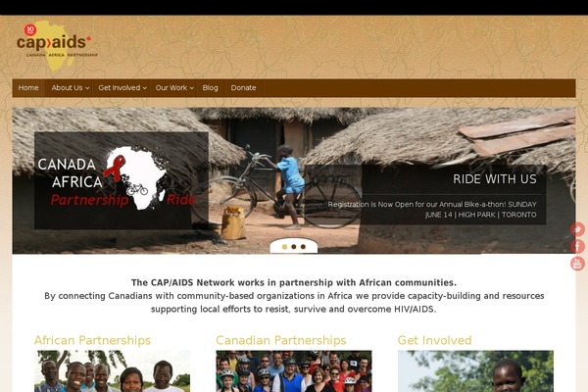588x392 pixels.
Task: Go to the Home menu item
Action: pyautogui.click(x=28, y=88)
